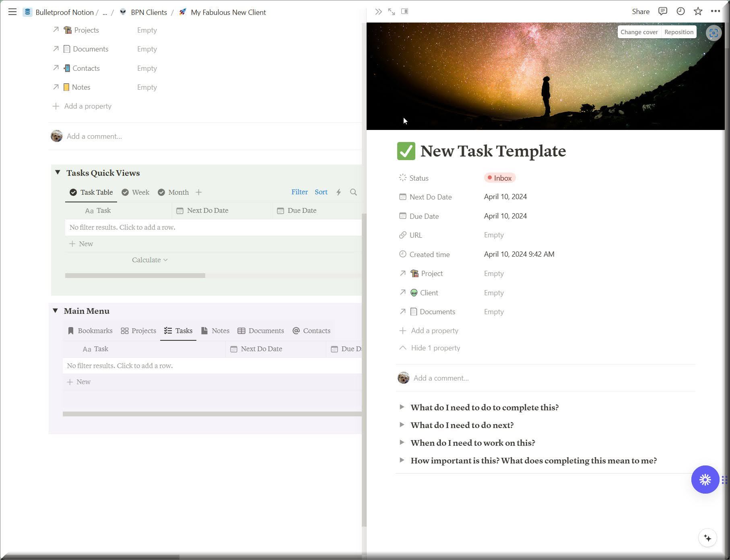The image size is (730, 560).
Task: Open the sidebar hamburger menu
Action: click(x=12, y=12)
